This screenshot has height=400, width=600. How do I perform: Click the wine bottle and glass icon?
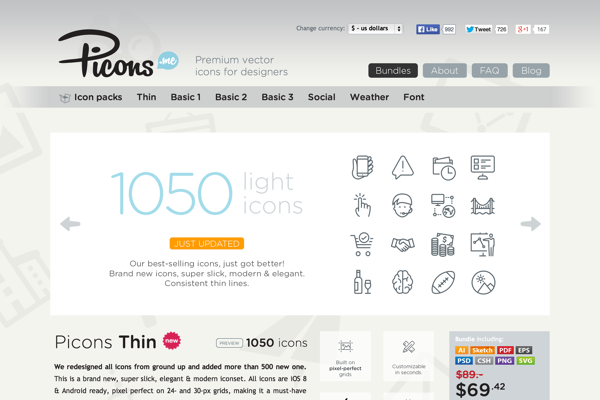[362, 282]
